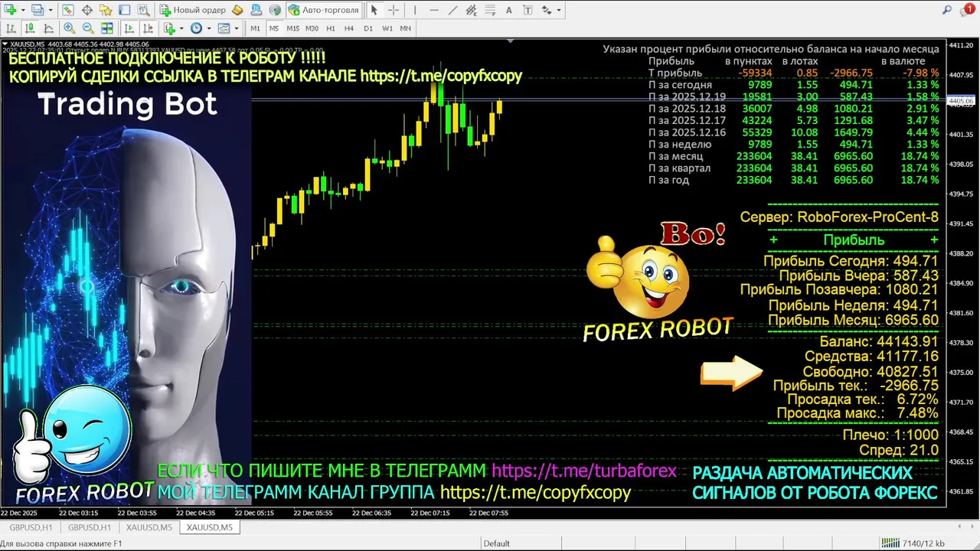Image resolution: width=980 pixels, height=551 pixels.
Task: Open the virtual hosting icon
Action: coord(256,10)
